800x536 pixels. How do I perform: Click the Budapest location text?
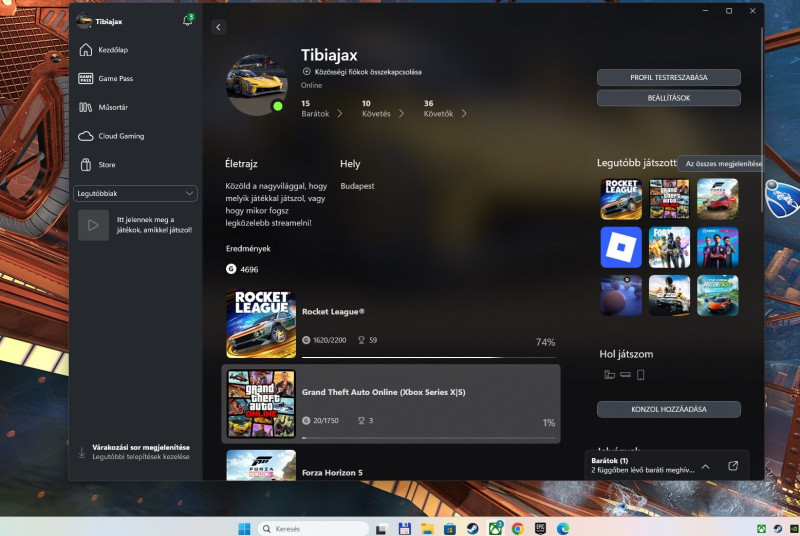(357, 186)
